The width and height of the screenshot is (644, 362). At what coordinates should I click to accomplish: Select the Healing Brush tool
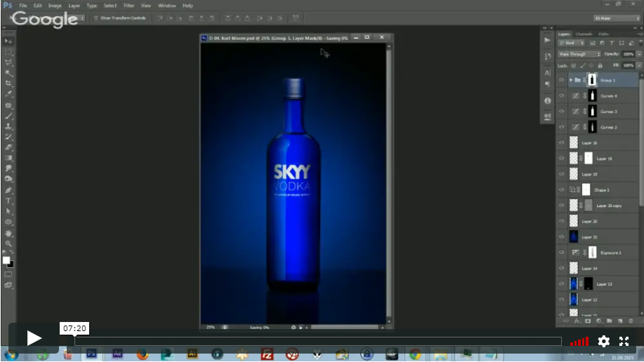point(8,105)
